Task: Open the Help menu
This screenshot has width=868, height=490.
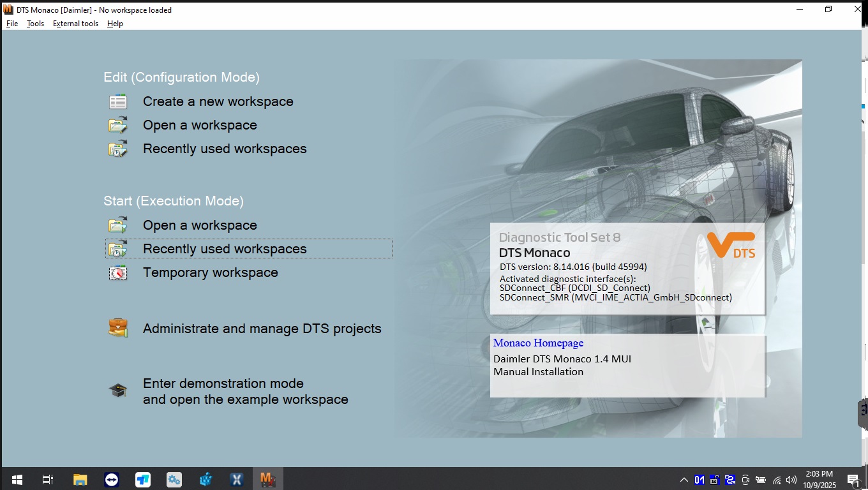Action: [115, 24]
